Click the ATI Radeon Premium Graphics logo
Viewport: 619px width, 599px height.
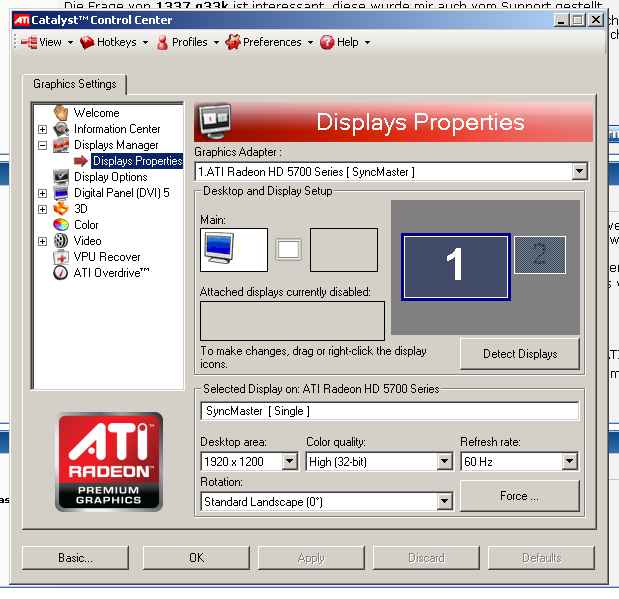click(x=109, y=462)
